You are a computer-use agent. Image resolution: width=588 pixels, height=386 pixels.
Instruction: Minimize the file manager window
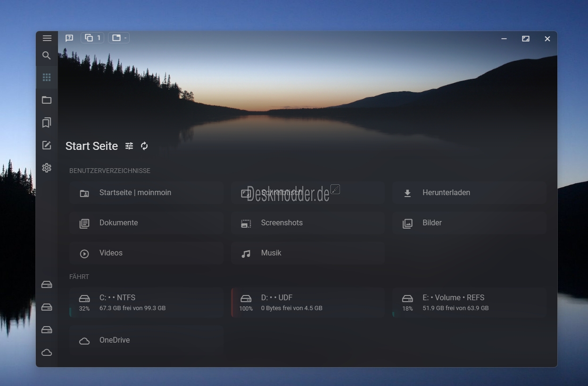pyautogui.click(x=504, y=39)
